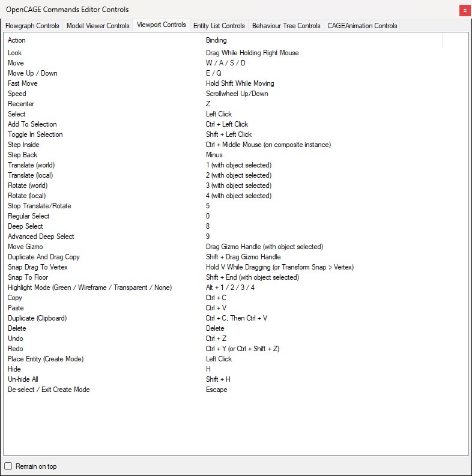Switch to Entity List Controls tab
The width and height of the screenshot is (472, 476).
pos(219,26)
